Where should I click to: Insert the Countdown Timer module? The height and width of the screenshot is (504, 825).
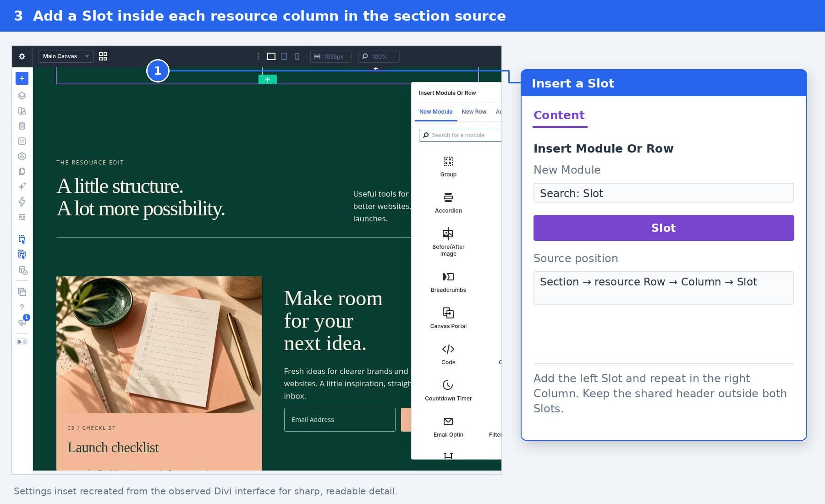point(448,391)
